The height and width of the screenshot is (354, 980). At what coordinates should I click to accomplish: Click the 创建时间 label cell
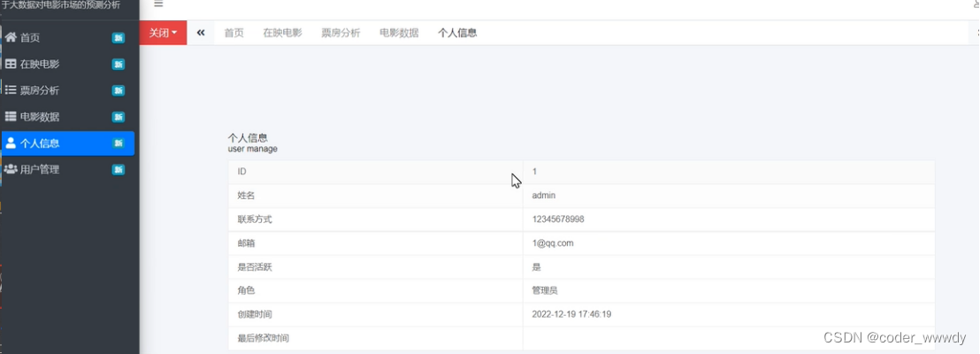pos(376,314)
